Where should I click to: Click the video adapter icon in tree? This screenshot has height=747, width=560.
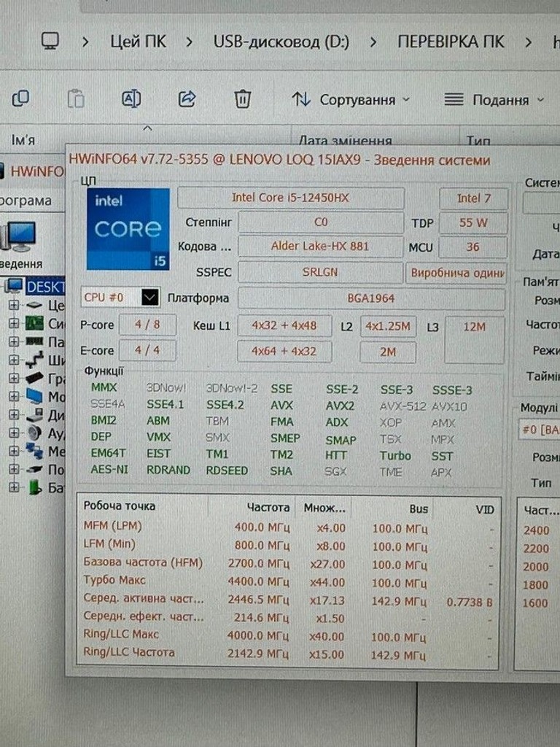pyautogui.click(x=34, y=379)
